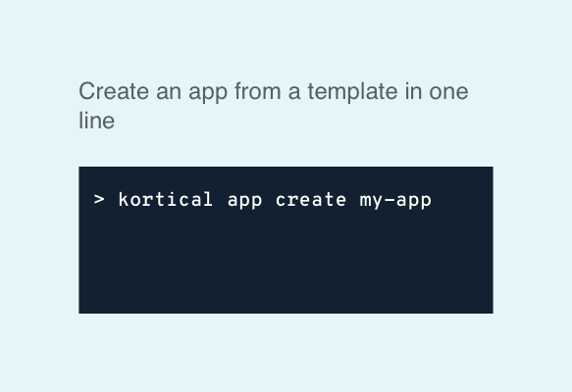Screen dimensions: 572x392
Task: Click the word 'template' in the heading
Action: click(352, 92)
